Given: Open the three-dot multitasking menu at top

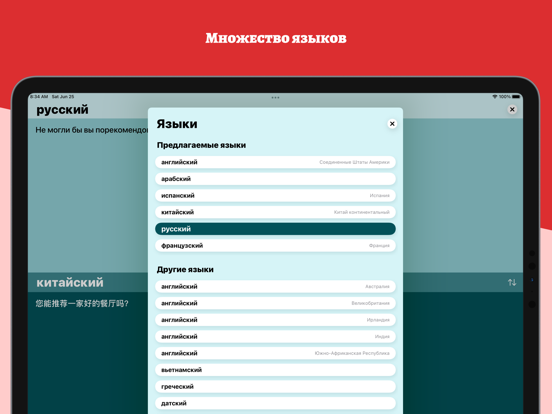Looking at the screenshot, I should click(275, 98).
